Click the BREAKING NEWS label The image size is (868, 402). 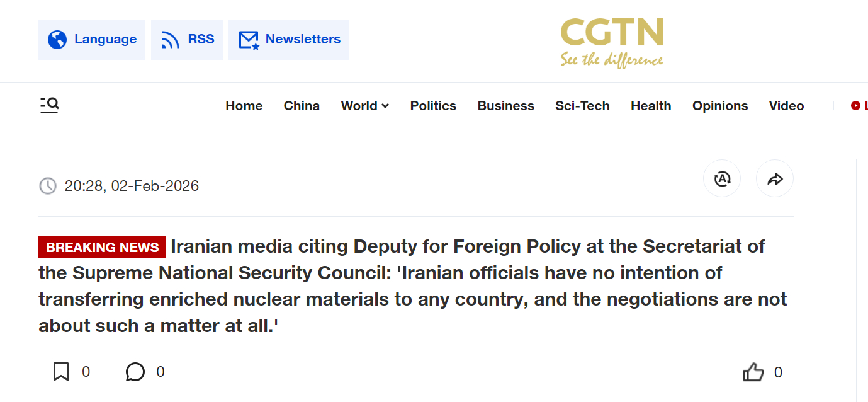tap(101, 246)
